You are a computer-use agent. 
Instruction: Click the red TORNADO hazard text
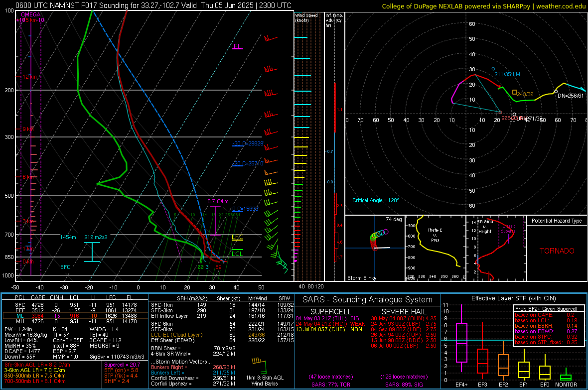(557, 251)
